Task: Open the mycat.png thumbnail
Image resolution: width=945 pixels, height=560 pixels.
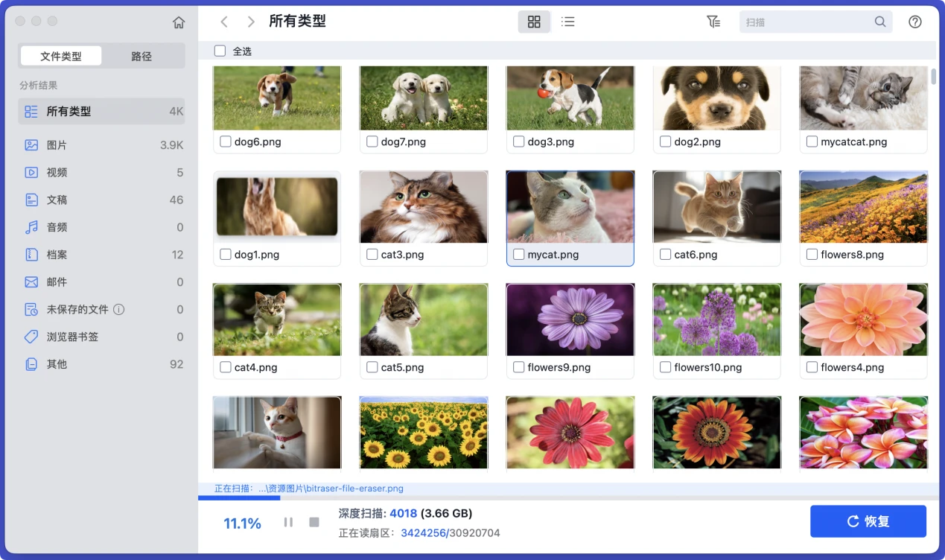Action: [x=570, y=207]
